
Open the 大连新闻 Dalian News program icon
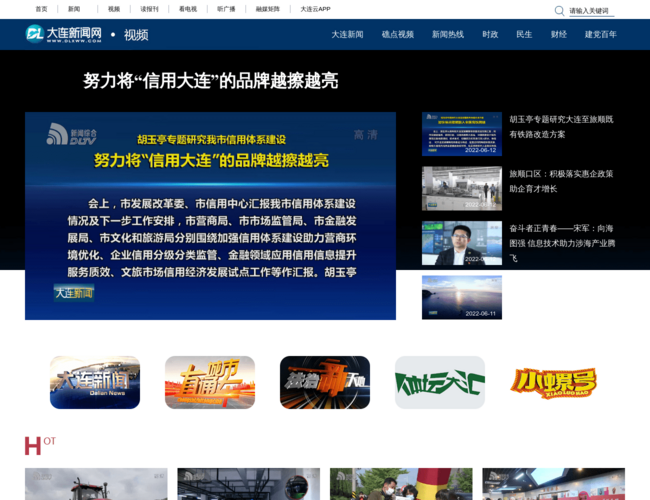(x=95, y=382)
